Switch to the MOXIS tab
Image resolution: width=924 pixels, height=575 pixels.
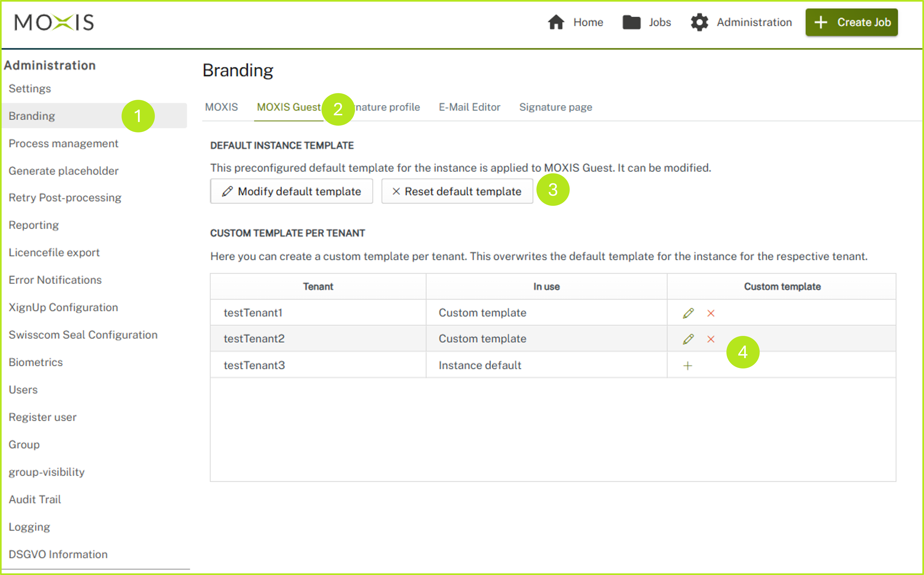pos(221,107)
